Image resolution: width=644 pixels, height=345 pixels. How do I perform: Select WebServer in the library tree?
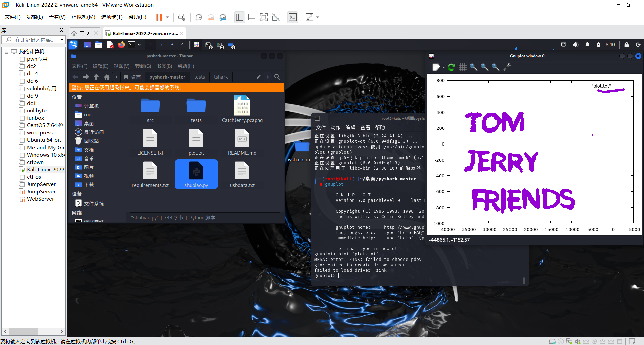point(40,199)
